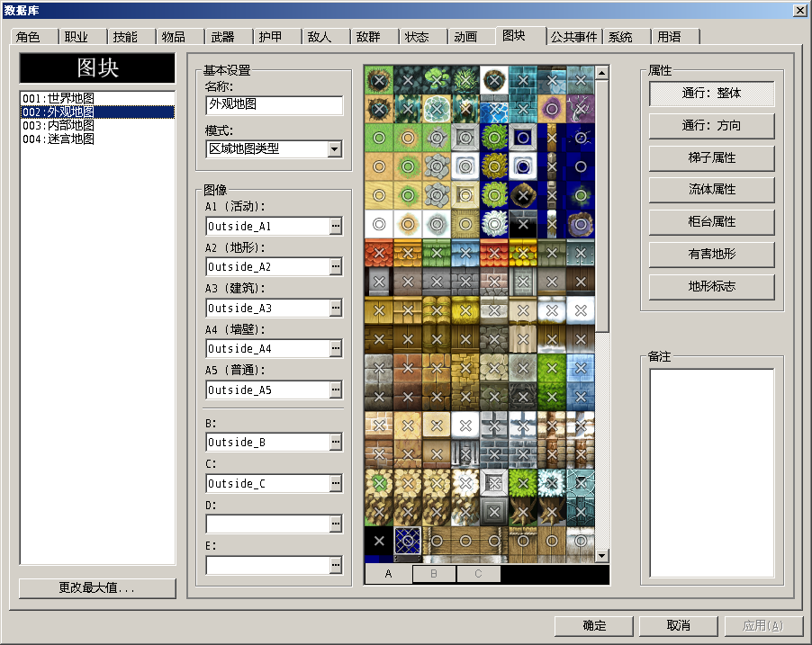The height and width of the screenshot is (645, 812).
Task: Toggle passability of the light blue roof tile
Action: point(465,253)
